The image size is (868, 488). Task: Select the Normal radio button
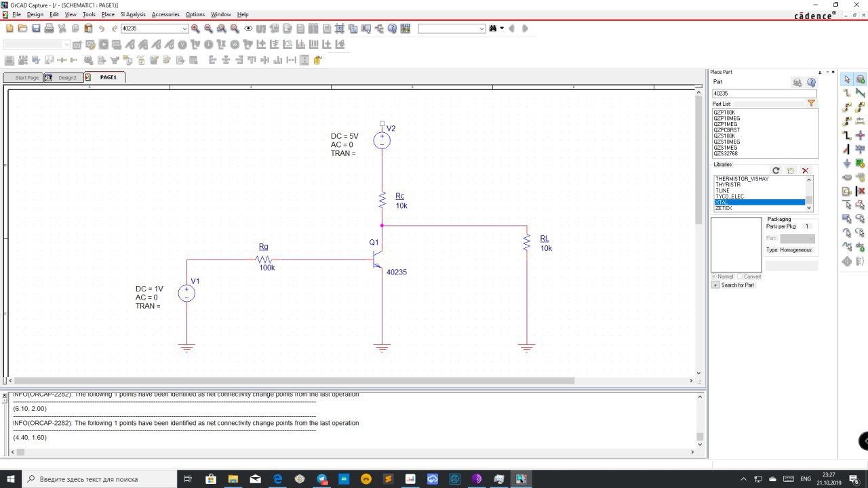point(713,277)
